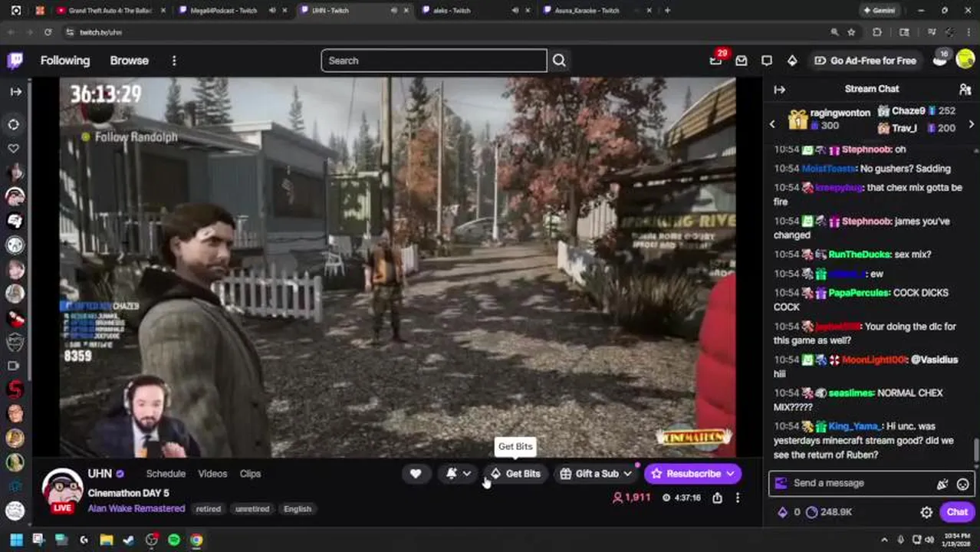
Task: Open the user profile avatar menu
Action: click(x=965, y=60)
